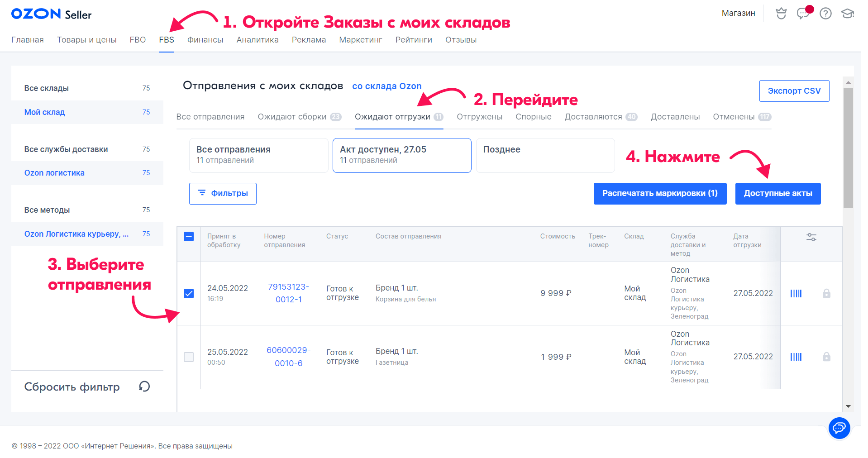Open the premium crown icon in header
This screenshot has height=458, width=868.
point(781,14)
